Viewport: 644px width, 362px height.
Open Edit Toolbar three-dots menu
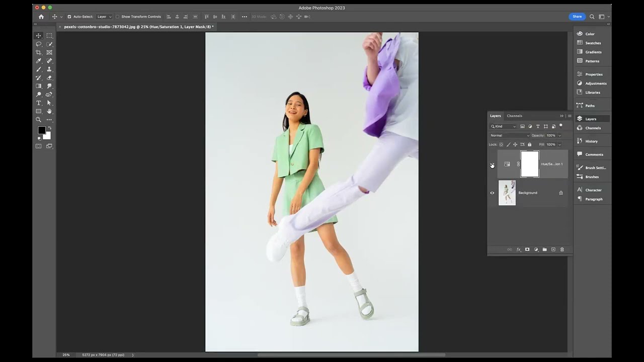pyautogui.click(x=49, y=120)
